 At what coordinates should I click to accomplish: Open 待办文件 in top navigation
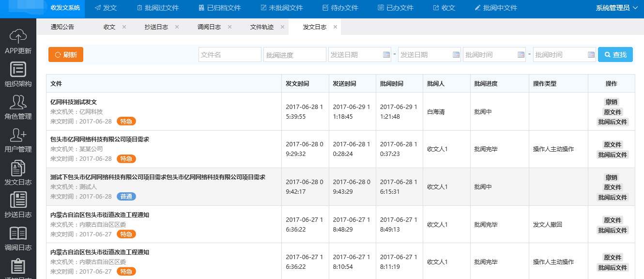tap(340, 8)
